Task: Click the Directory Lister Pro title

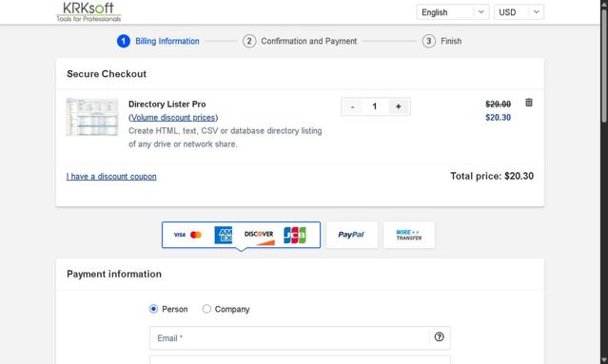Action: (x=167, y=105)
